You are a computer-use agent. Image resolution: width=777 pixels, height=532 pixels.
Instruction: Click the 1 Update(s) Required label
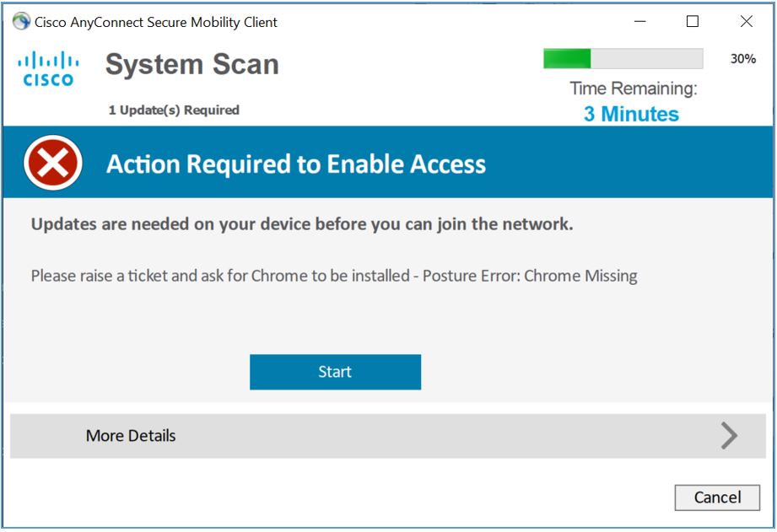coord(174,110)
